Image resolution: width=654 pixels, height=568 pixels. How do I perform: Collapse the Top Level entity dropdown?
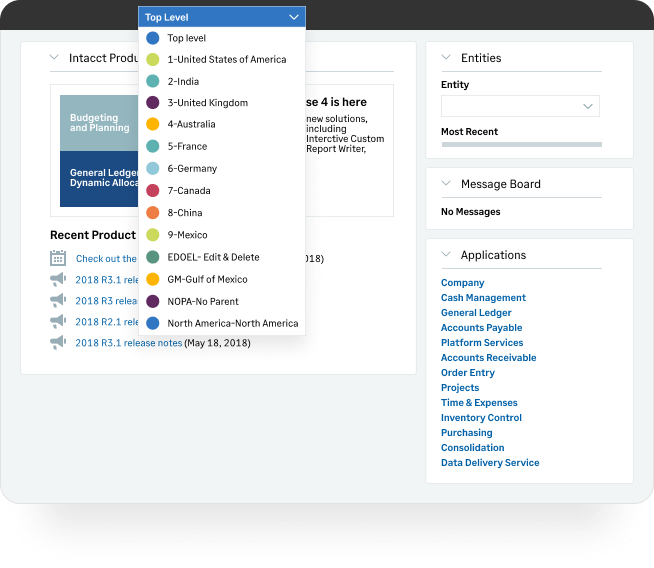[293, 17]
